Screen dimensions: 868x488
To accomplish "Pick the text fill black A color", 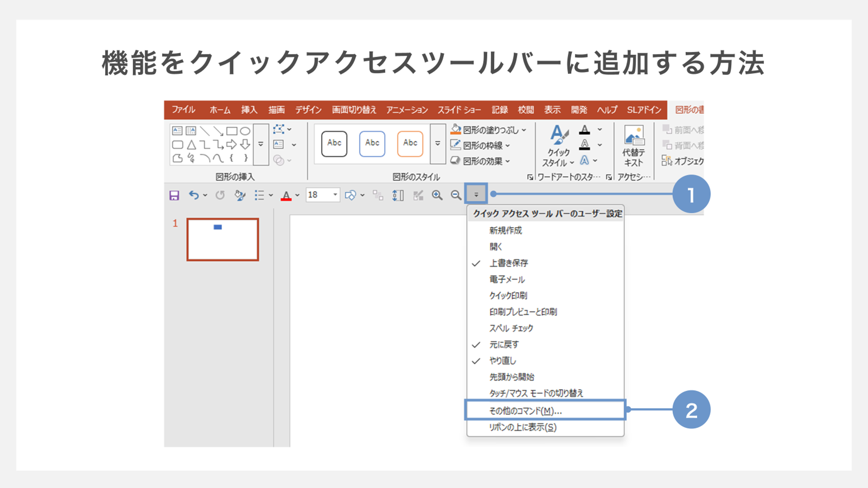I will coord(584,130).
